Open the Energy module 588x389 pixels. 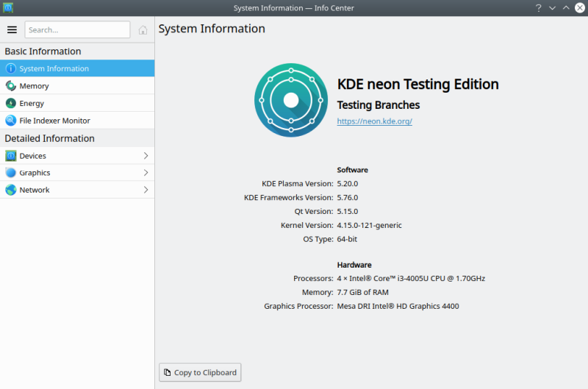click(32, 104)
